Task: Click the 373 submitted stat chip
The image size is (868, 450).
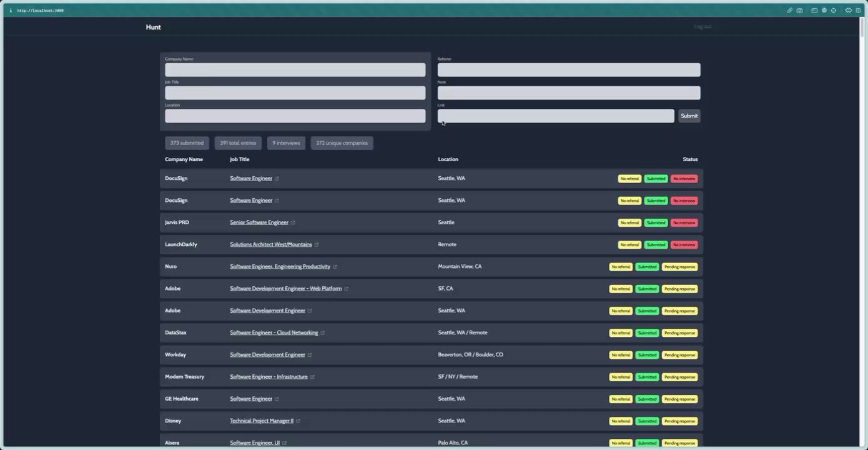Action: coord(187,143)
